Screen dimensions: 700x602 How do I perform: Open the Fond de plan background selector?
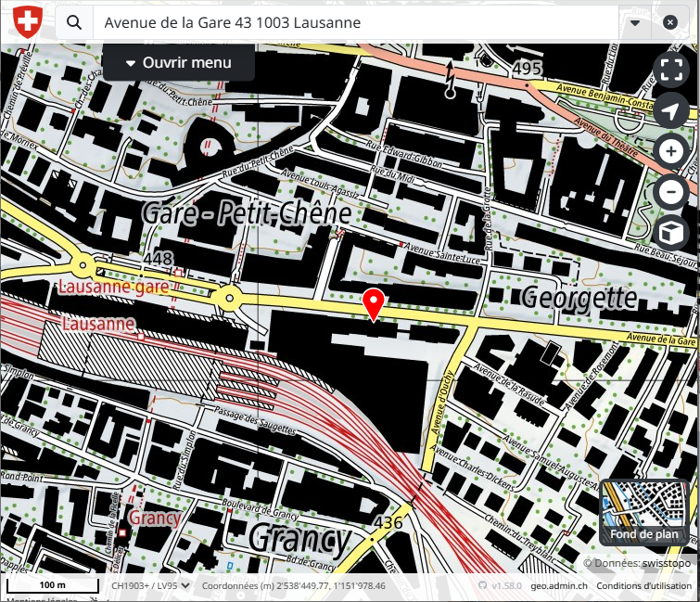tap(643, 512)
